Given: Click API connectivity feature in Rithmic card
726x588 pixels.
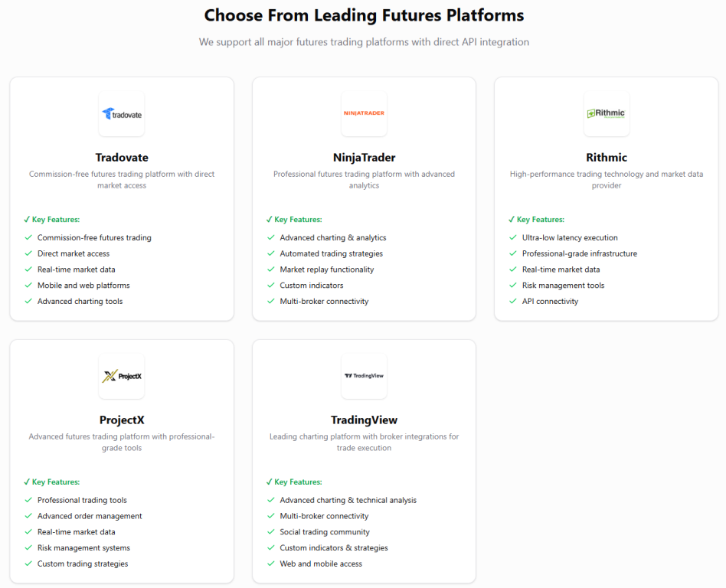Looking at the screenshot, I should click(550, 302).
